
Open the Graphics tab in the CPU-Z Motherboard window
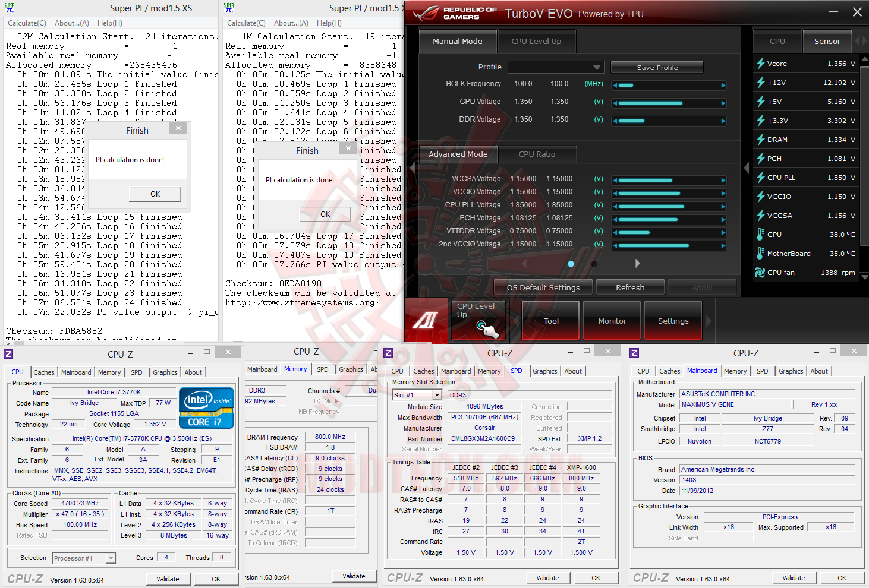(791, 371)
